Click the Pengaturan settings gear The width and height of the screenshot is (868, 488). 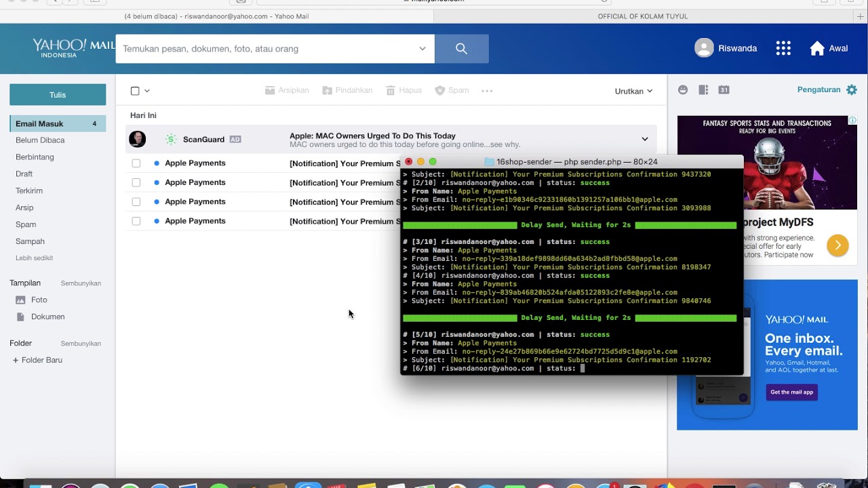coord(852,89)
